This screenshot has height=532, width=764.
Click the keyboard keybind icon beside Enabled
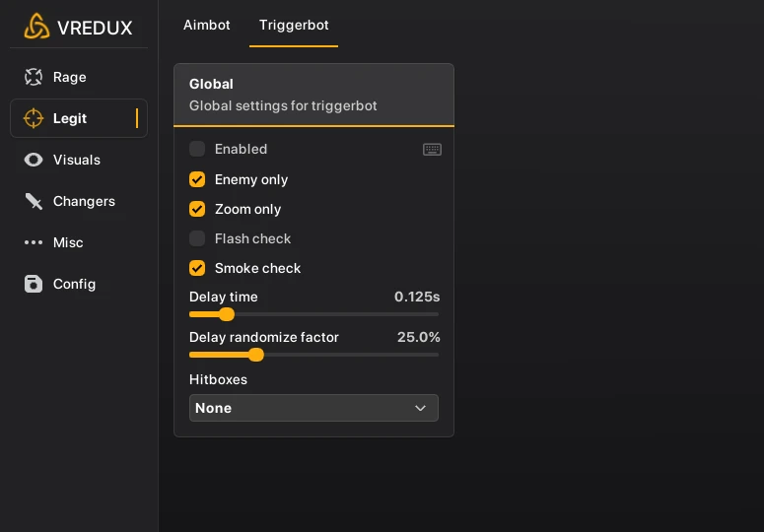pyautogui.click(x=432, y=150)
